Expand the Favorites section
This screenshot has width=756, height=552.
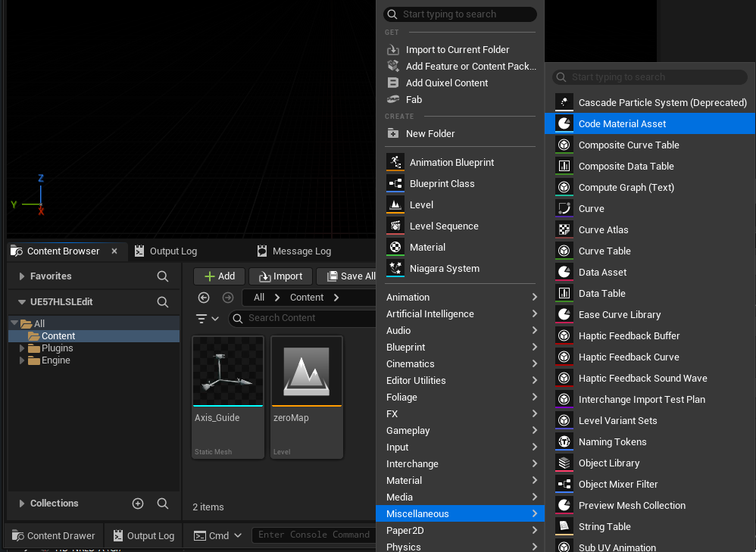[21, 276]
